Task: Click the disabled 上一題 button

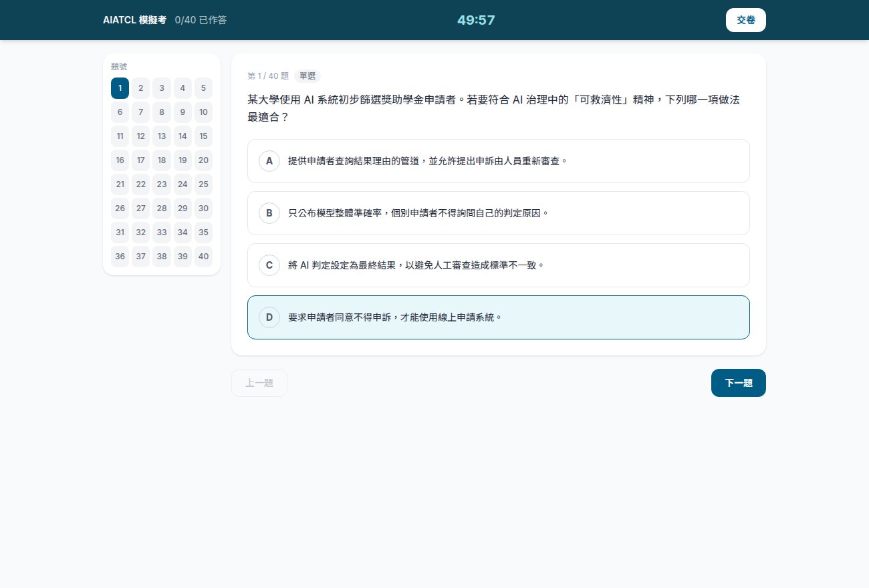Action: point(259,383)
